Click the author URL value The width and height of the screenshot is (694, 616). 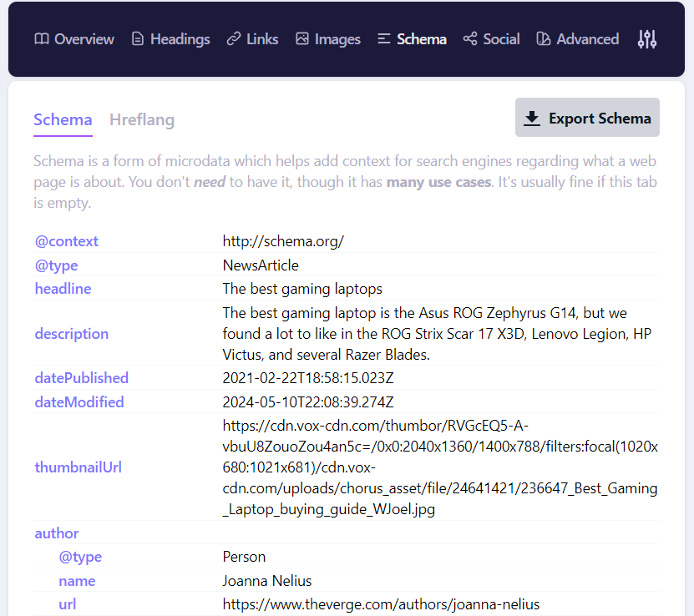click(x=381, y=604)
